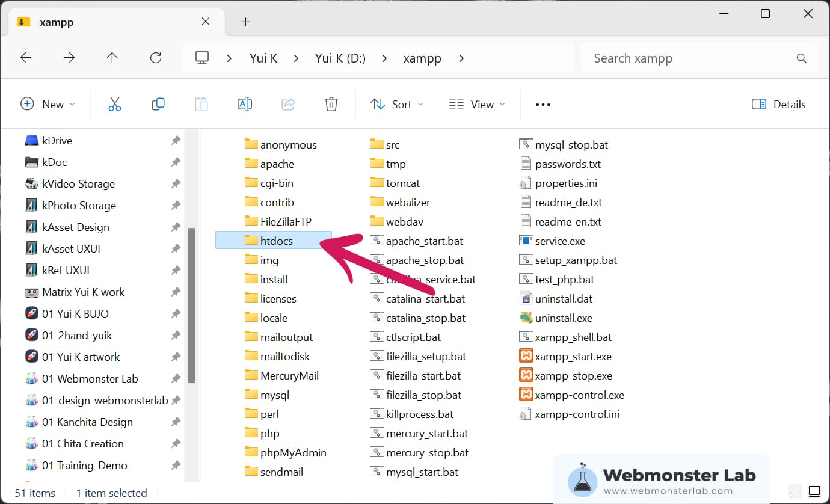The width and height of the screenshot is (830, 504).
Task: Click the Delete trash can icon
Action: click(331, 104)
